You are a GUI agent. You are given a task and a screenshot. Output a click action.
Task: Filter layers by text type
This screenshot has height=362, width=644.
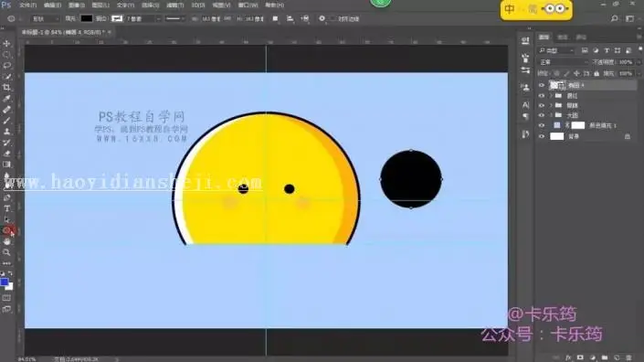[607, 50]
